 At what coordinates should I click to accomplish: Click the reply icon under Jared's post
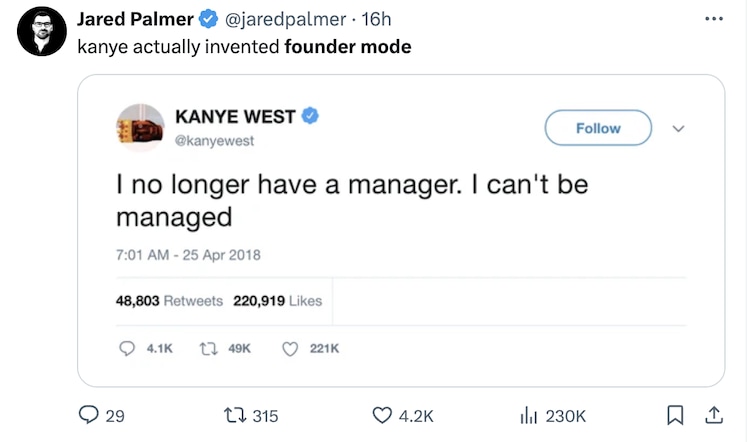click(88, 415)
